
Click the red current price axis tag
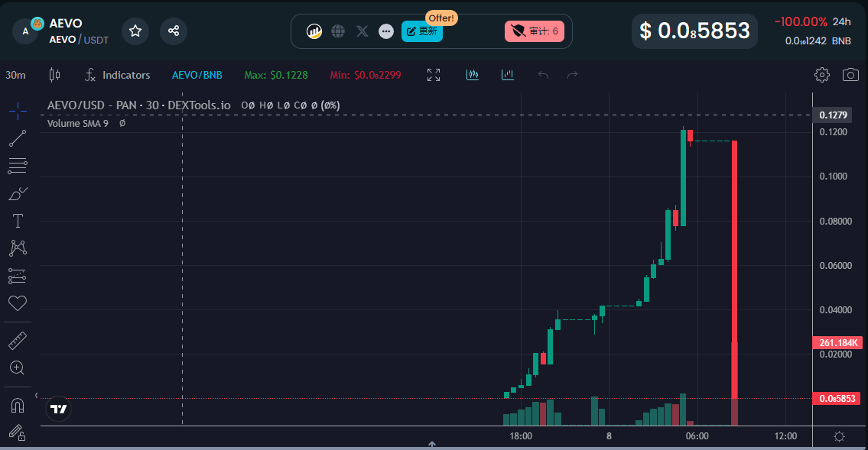(x=837, y=399)
